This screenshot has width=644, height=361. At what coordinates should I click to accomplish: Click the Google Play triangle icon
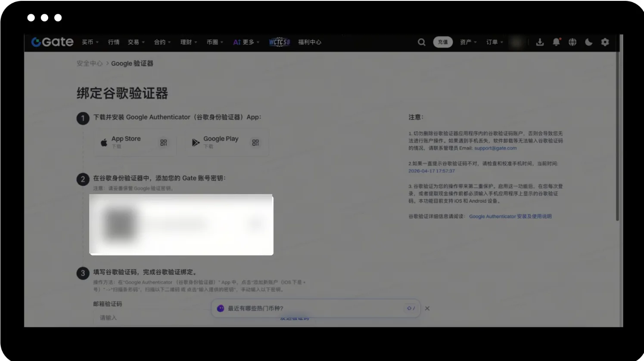click(196, 142)
